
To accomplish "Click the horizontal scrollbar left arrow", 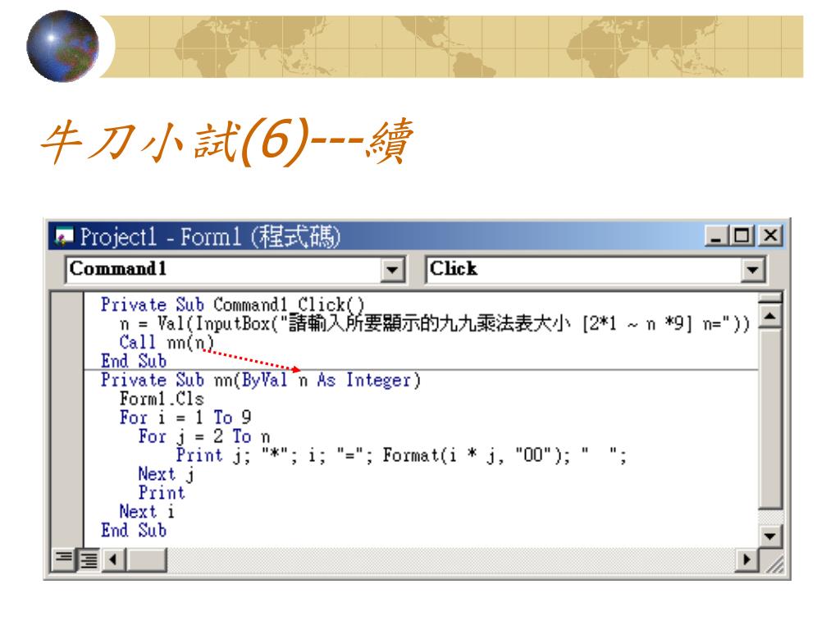I will point(113,559).
